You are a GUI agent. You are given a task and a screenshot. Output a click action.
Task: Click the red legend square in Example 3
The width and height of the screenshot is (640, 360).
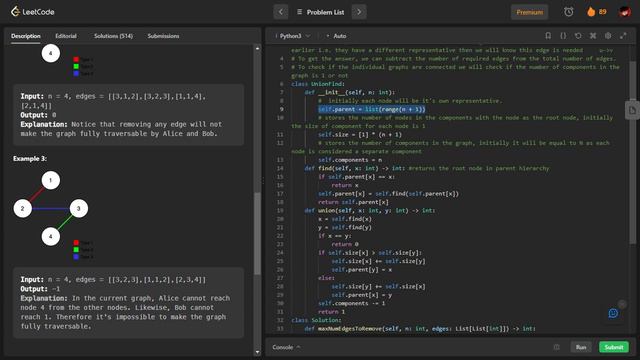click(76, 242)
